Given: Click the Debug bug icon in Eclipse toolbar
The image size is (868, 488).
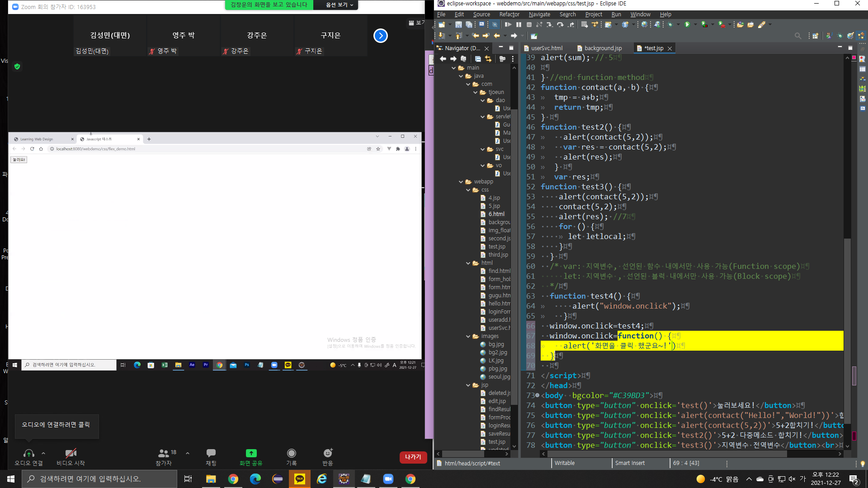Looking at the screenshot, I should (x=670, y=24).
